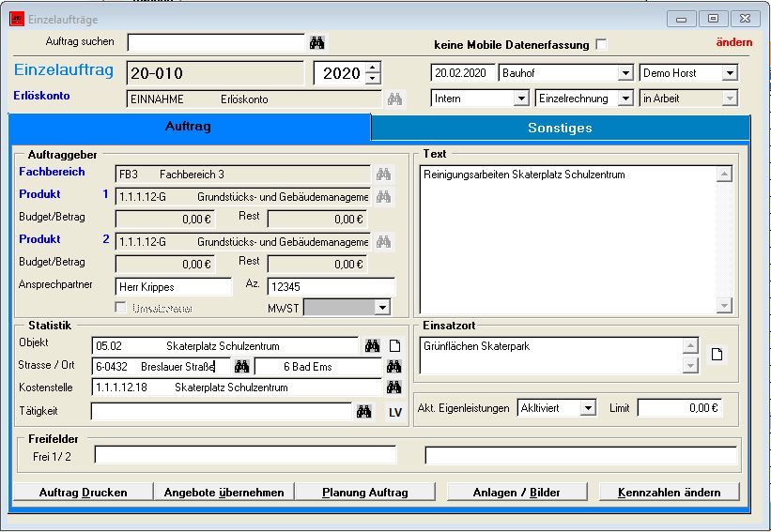Click the document icon beside Einsatzort
Screen dimensions: 771x532
pyautogui.click(x=717, y=355)
